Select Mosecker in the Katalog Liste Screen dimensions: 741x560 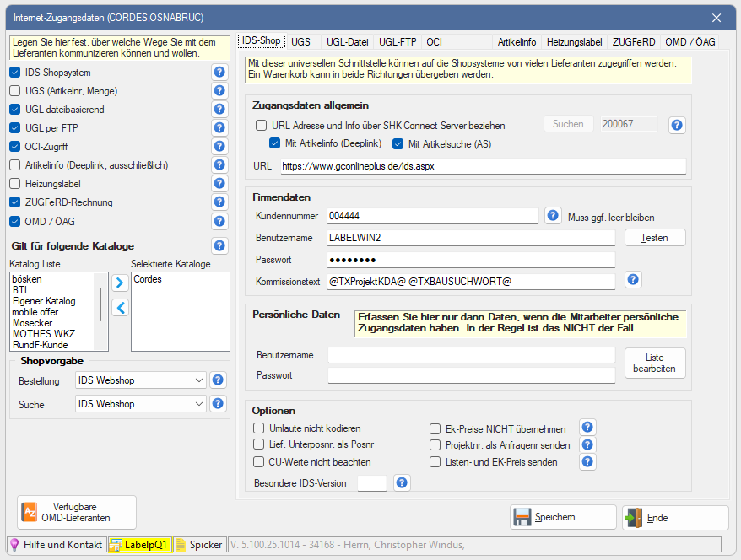[33, 323]
